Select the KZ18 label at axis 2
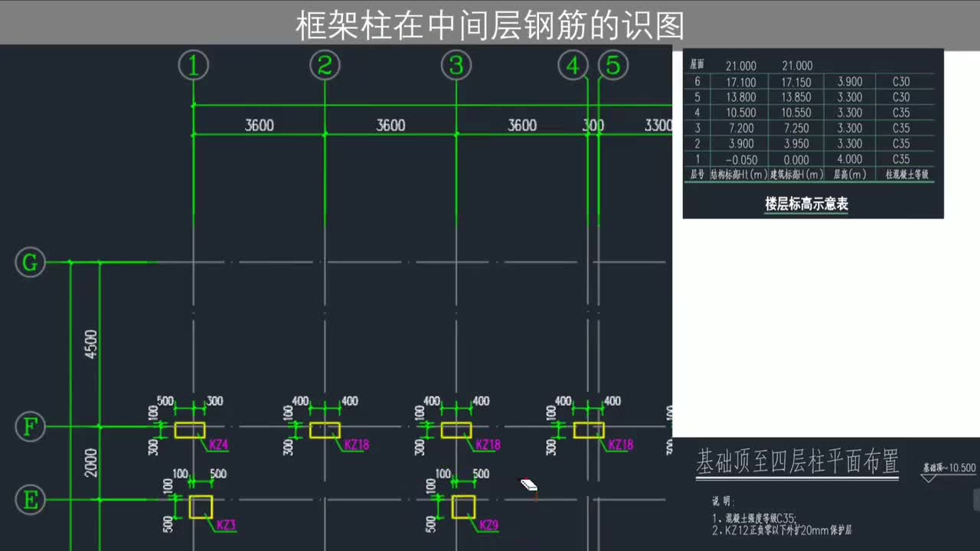The height and width of the screenshot is (551, 980). 357,445
